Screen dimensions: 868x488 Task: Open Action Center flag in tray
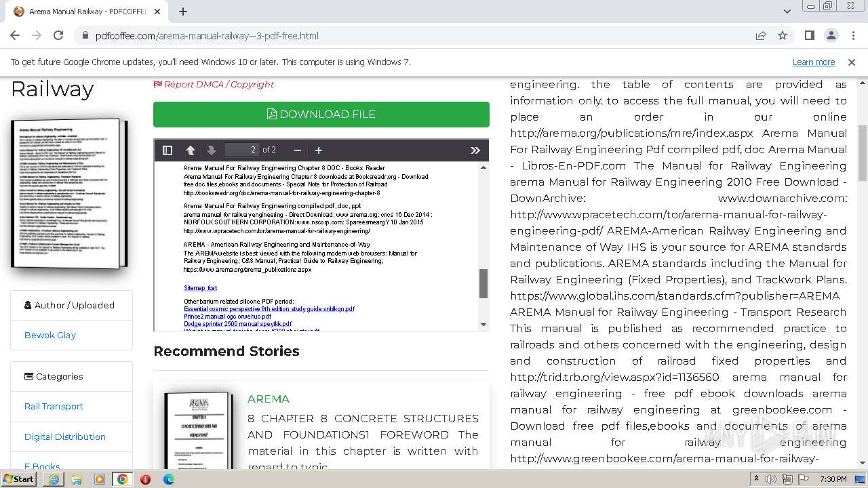coord(802,479)
